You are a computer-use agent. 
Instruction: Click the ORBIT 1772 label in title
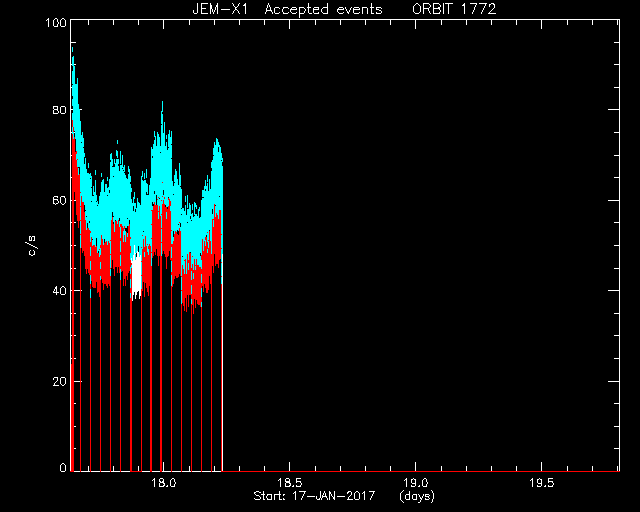point(454,9)
